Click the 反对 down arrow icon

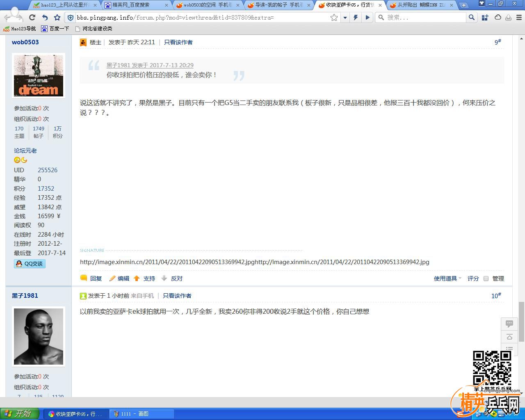164,278
